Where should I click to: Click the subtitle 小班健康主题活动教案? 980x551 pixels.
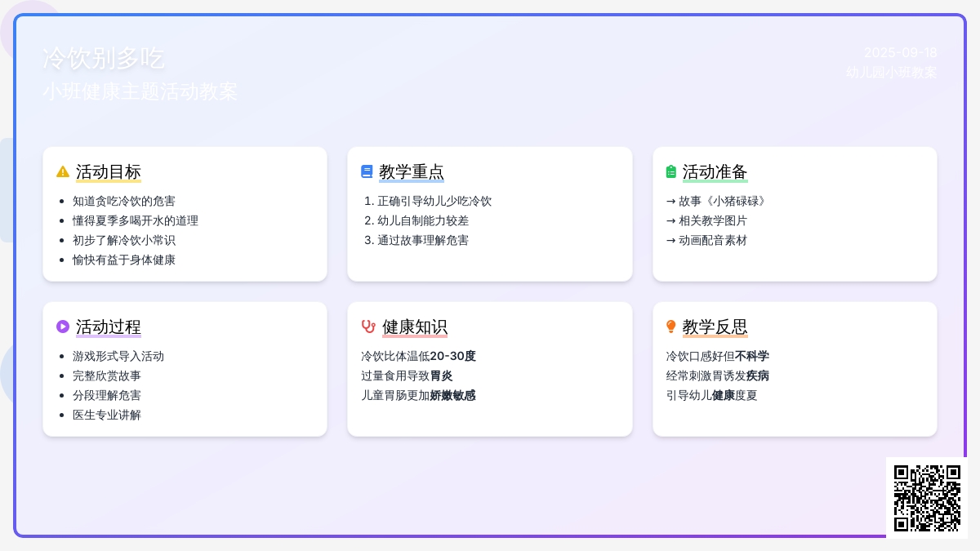[140, 91]
